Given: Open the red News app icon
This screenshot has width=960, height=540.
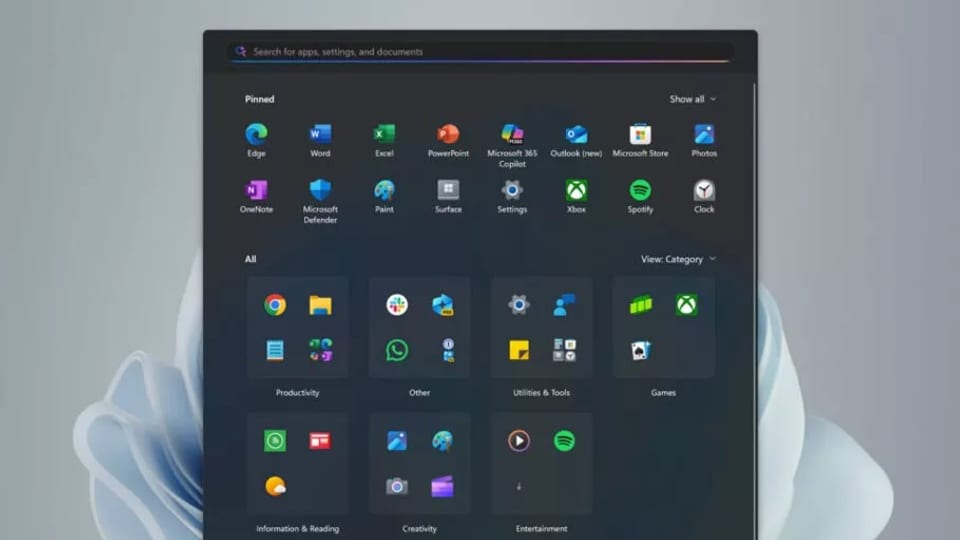Looking at the screenshot, I should (x=320, y=441).
